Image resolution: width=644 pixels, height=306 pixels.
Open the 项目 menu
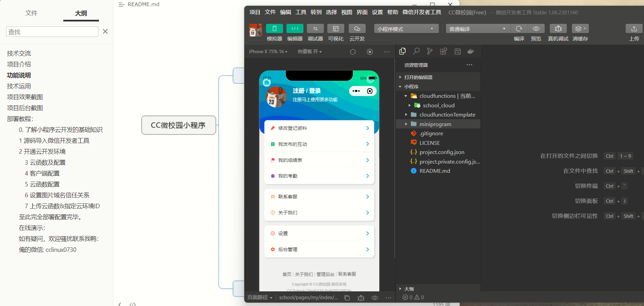(x=255, y=12)
